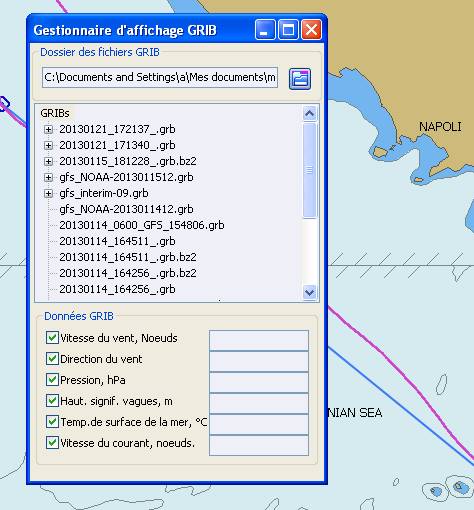Select the gfs_NOAA-2013011412.grb file
This screenshot has height=510, width=474.
click(126, 209)
